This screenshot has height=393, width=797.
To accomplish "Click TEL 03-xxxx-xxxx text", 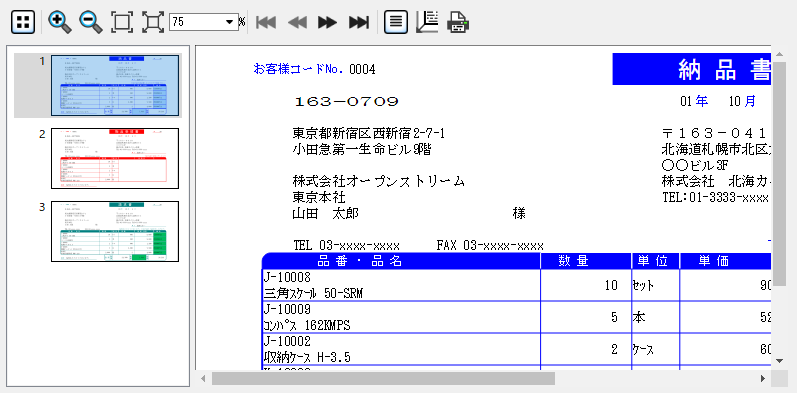I will click(347, 246).
